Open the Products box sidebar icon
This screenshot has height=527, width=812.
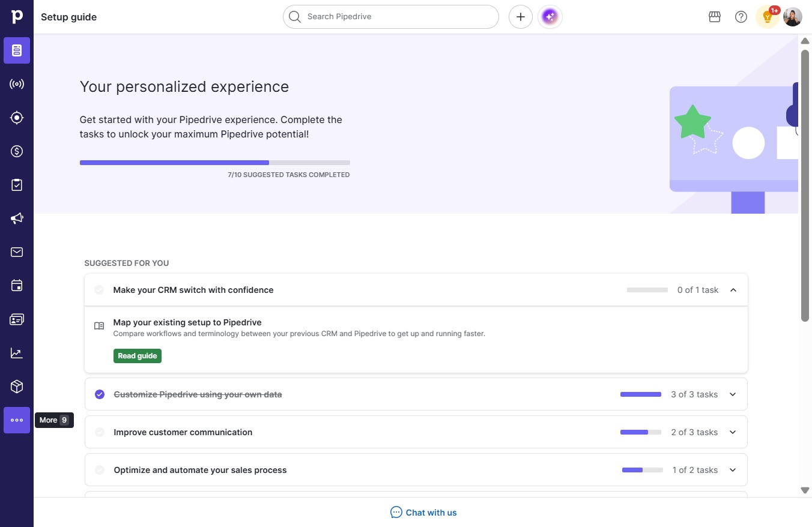17,387
